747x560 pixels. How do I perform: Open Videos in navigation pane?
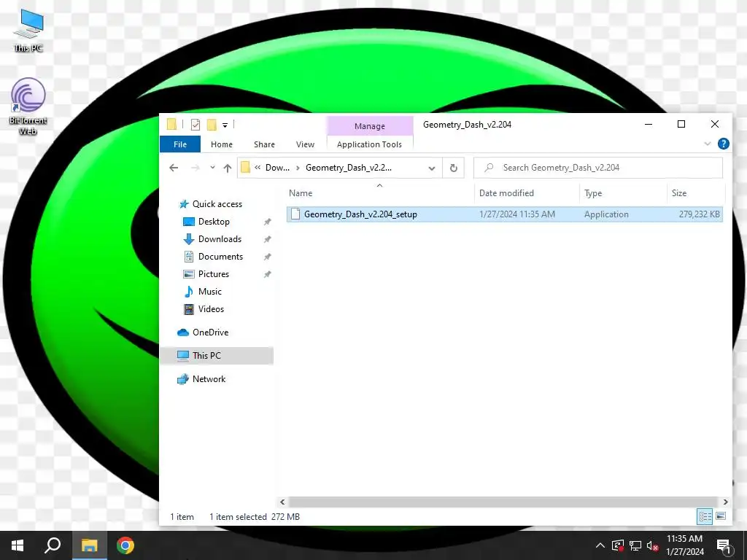coord(211,309)
